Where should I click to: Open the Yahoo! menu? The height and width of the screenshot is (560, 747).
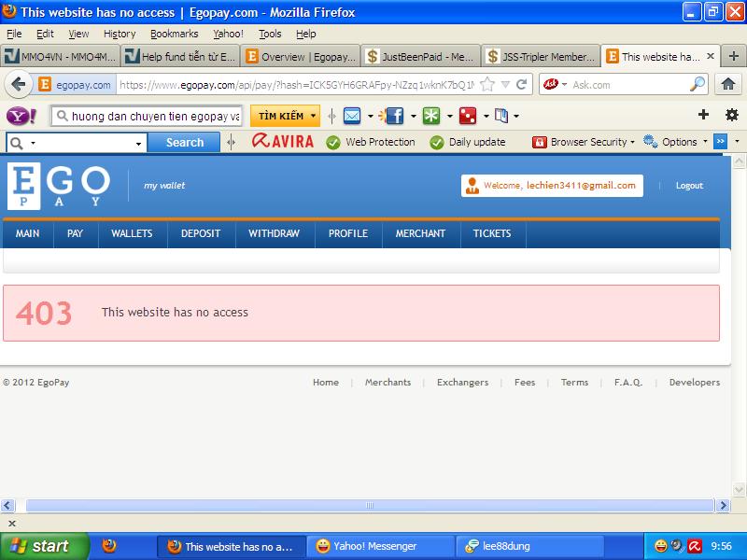point(228,34)
